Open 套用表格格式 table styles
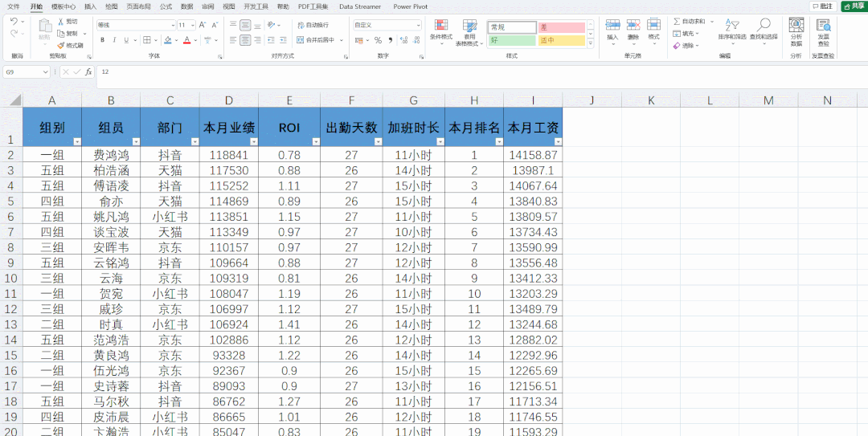 (x=470, y=33)
